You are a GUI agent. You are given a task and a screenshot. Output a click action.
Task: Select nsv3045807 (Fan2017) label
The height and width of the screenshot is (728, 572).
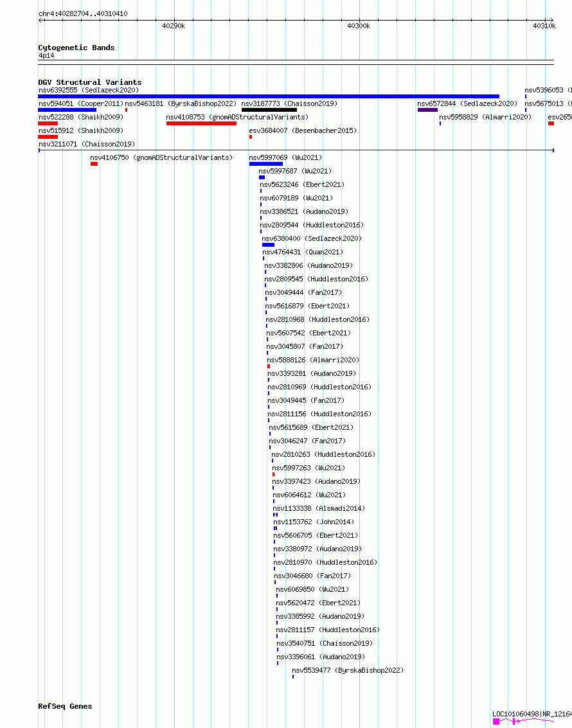(305, 346)
